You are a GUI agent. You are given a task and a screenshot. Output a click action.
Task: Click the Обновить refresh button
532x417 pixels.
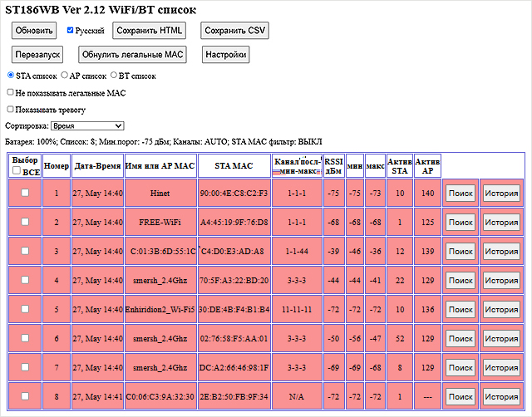click(34, 31)
